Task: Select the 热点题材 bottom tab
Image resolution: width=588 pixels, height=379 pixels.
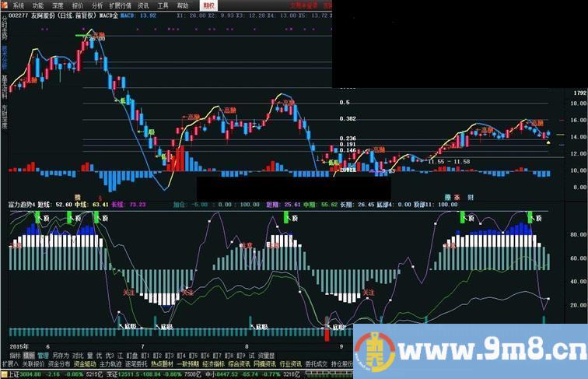Action: tap(163, 363)
